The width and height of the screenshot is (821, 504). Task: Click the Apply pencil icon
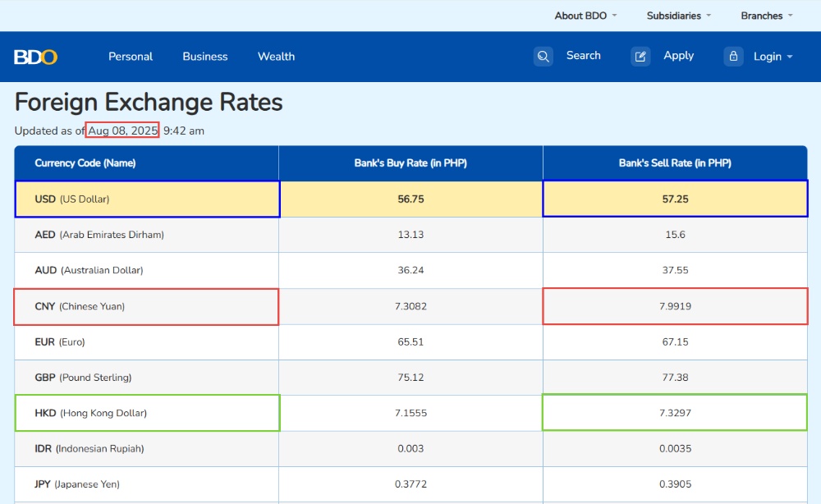click(640, 57)
